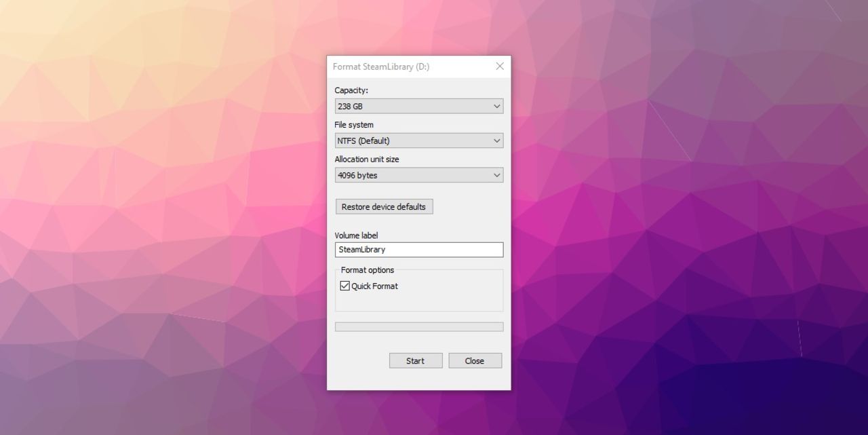
Task: Click the Quick Format label text
Action: click(374, 286)
